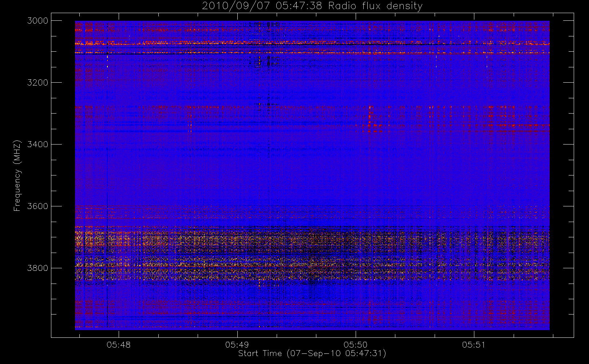Click the 3800 frequency tick label

click(x=38, y=268)
